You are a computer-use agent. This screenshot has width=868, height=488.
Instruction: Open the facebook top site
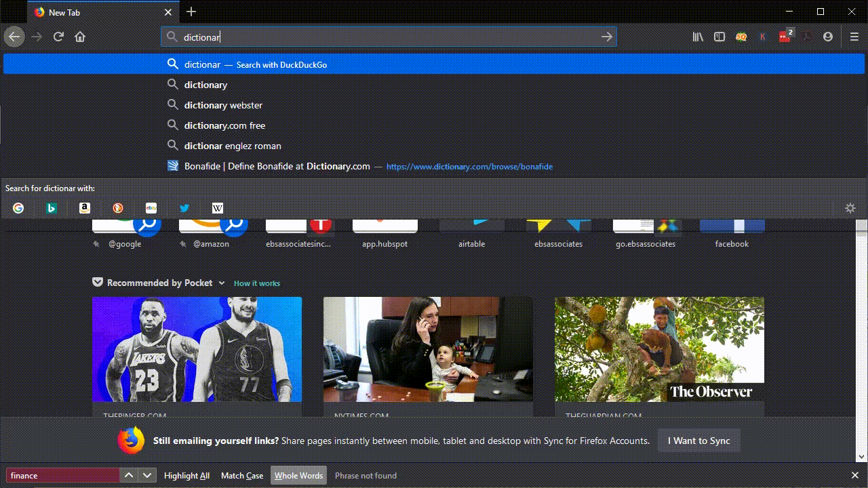click(732, 234)
